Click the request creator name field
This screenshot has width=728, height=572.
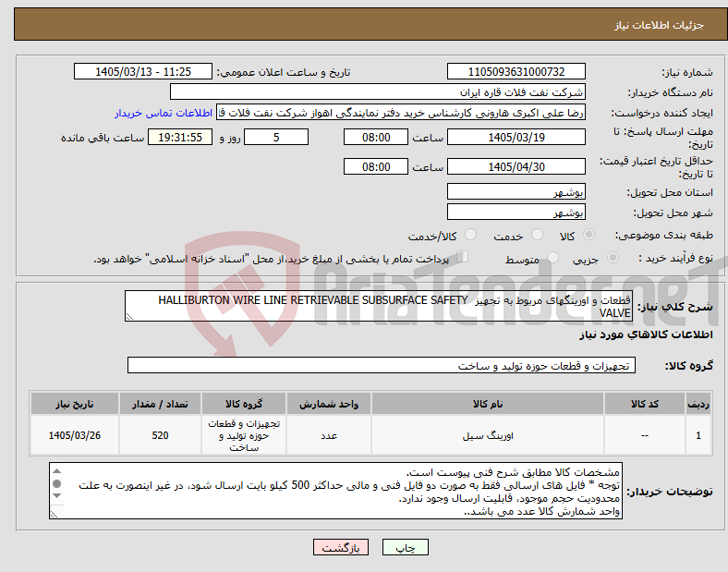coord(401,113)
